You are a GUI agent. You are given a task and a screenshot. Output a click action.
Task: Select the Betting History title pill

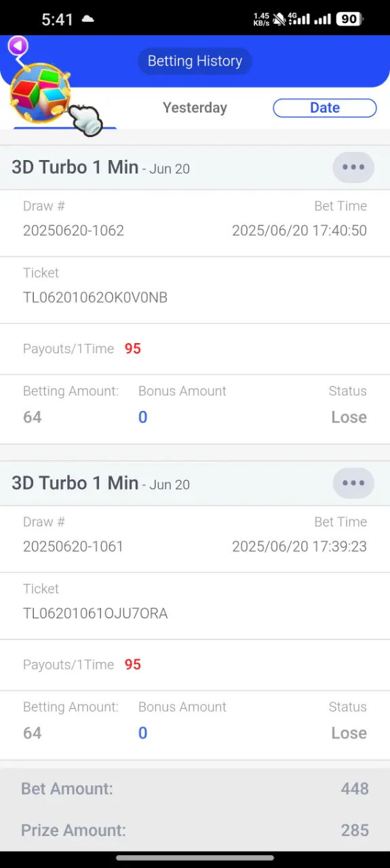pyautogui.click(x=195, y=61)
